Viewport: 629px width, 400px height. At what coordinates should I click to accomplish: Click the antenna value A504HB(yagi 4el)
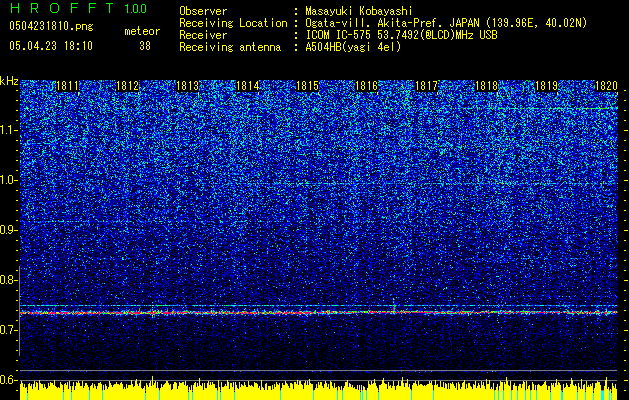[x=353, y=47]
